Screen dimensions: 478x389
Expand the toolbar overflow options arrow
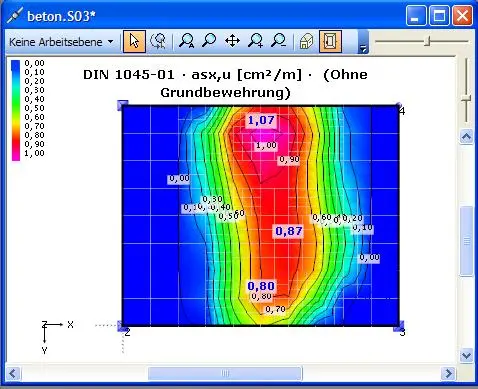363,42
